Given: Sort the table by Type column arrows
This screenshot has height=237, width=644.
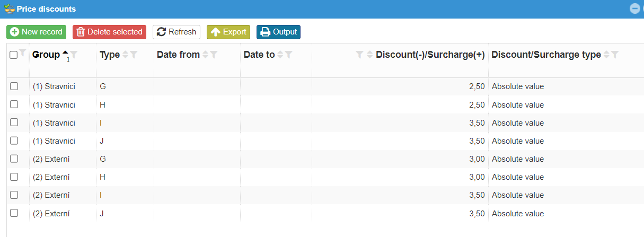Looking at the screenshot, I should [126, 55].
